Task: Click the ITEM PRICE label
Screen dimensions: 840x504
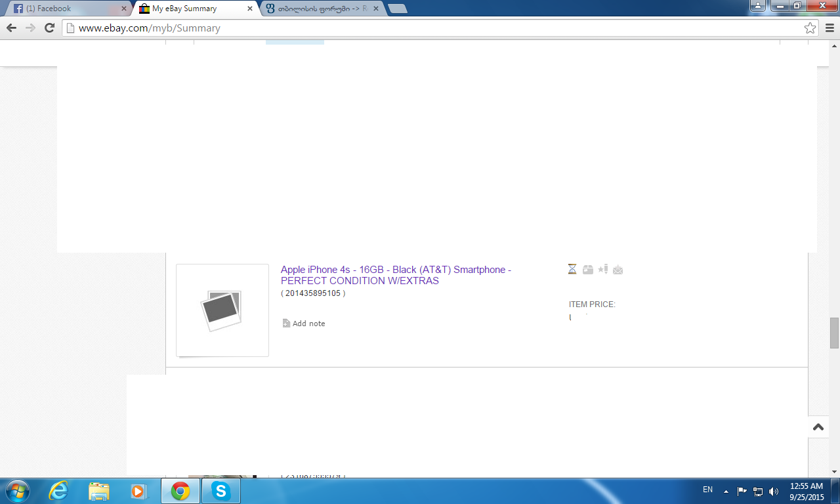Action: tap(592, 304)
